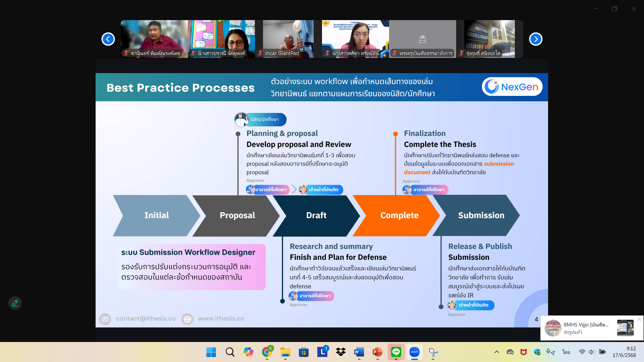The height and width of the screenshot is (362, 644).
Task: Click 'Complete the Thesis' heading
Action: 440,144
